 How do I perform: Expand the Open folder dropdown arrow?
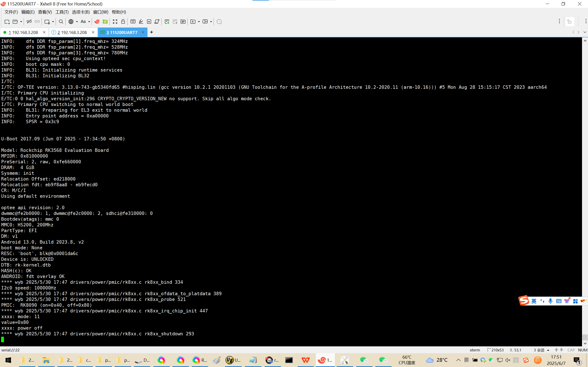click(x=21, y=22)
